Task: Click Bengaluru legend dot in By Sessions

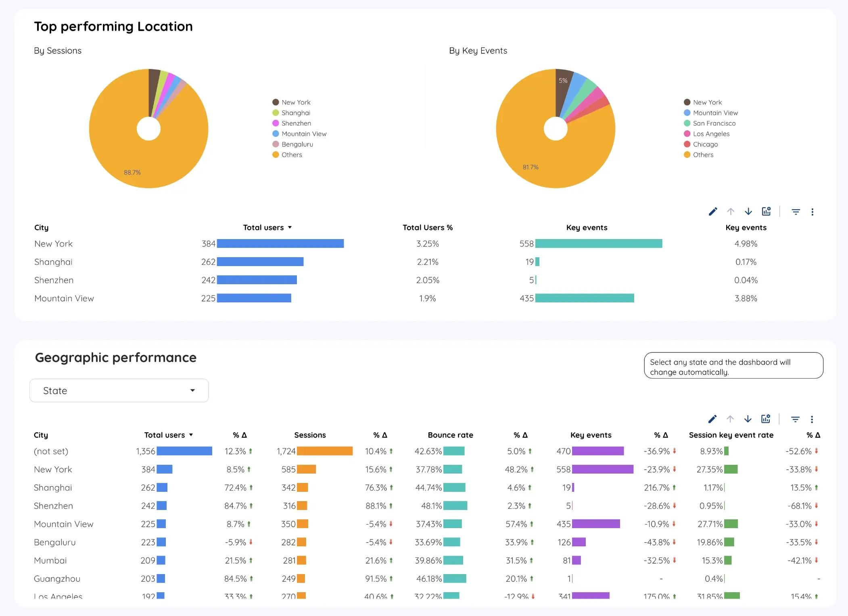Action: point(276,144)
